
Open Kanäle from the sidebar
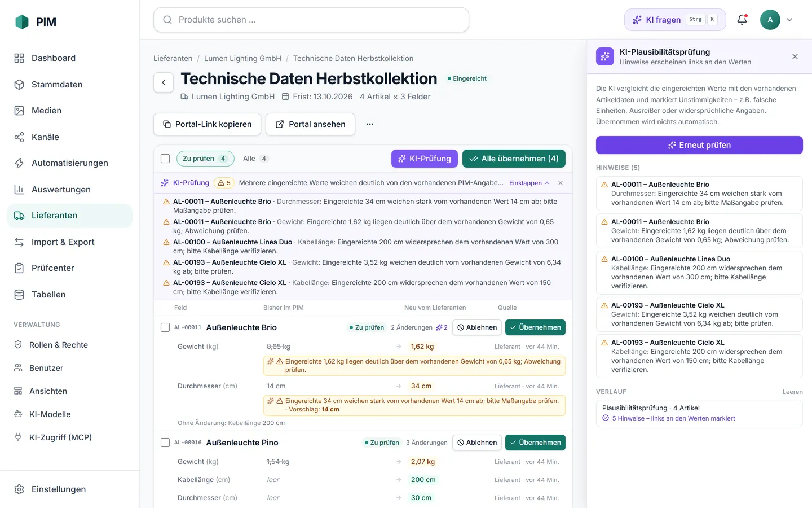pos(69,137)
